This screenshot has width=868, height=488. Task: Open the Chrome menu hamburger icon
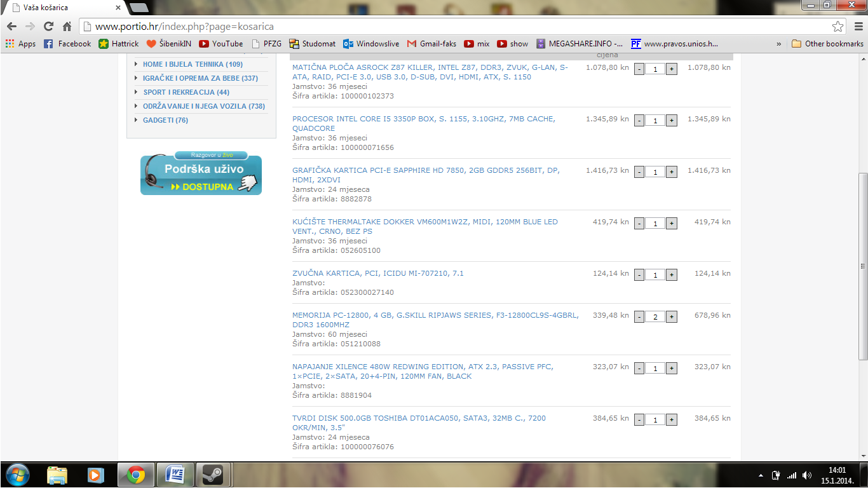point(858,27)
